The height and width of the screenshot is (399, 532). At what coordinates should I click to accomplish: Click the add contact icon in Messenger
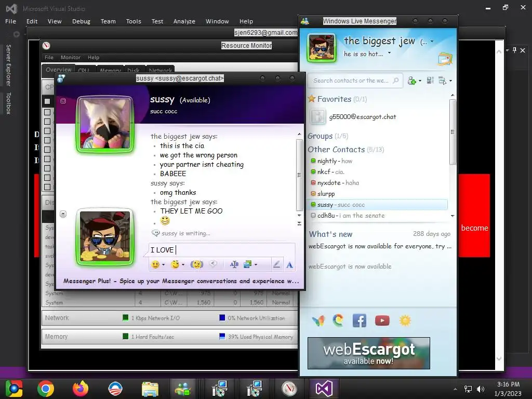[411, 81]
